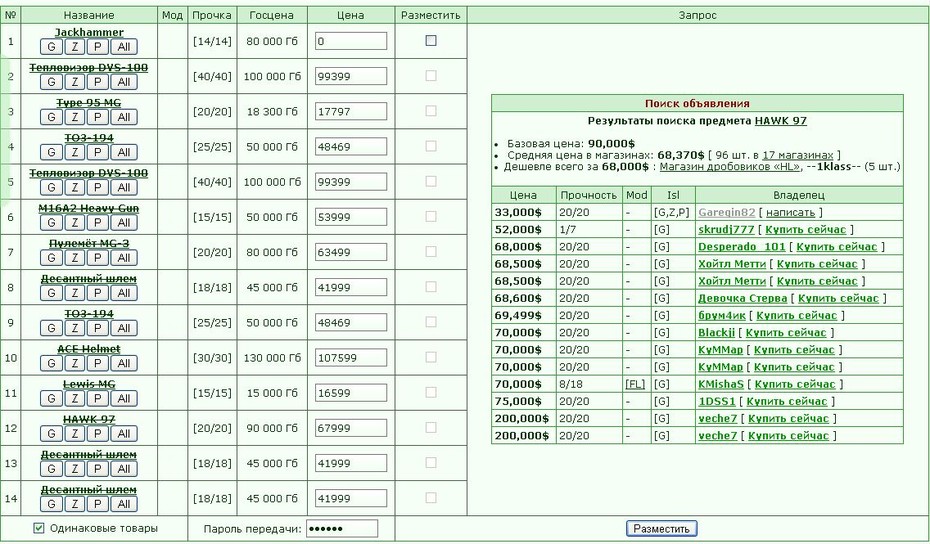
Task: Open the 17 магазинах link
Action: click(798, 155)
